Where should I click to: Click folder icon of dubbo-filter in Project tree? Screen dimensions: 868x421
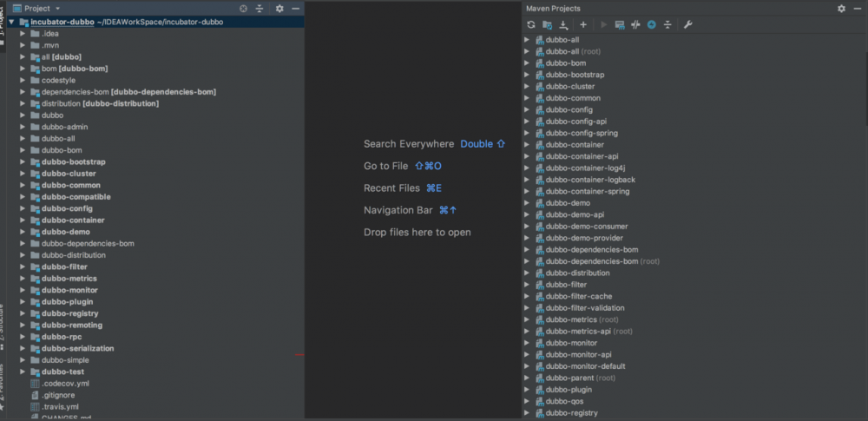pyautogui.click(x=35, y=267)
